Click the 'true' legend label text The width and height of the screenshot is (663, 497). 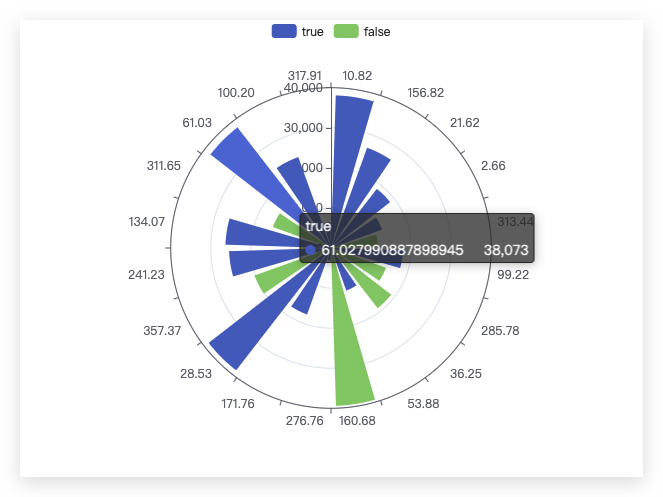312,32
